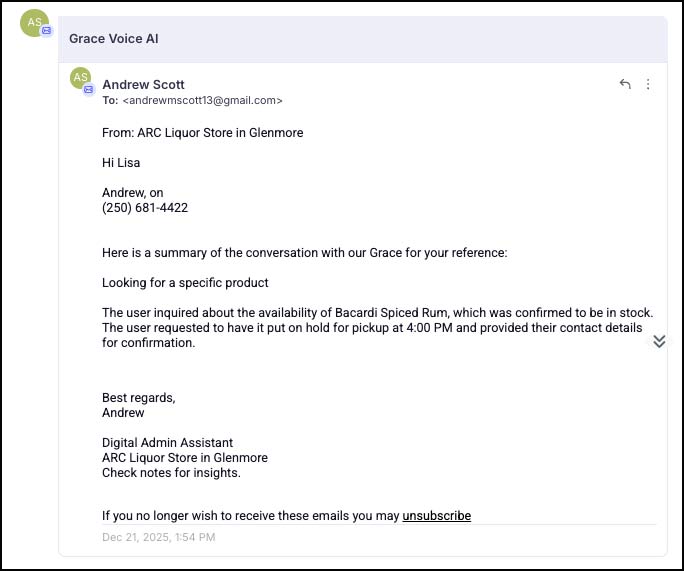Screen dimensions: 684x571
Task: Click the AS avatar next to Andrew Scott
Action: point(80,77)
